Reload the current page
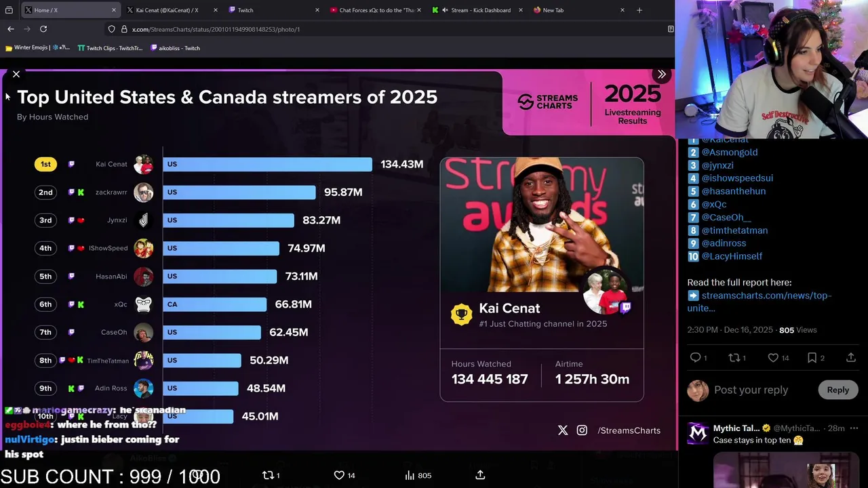Viewport: 868px width, 488px height. [x=43, y=29]
